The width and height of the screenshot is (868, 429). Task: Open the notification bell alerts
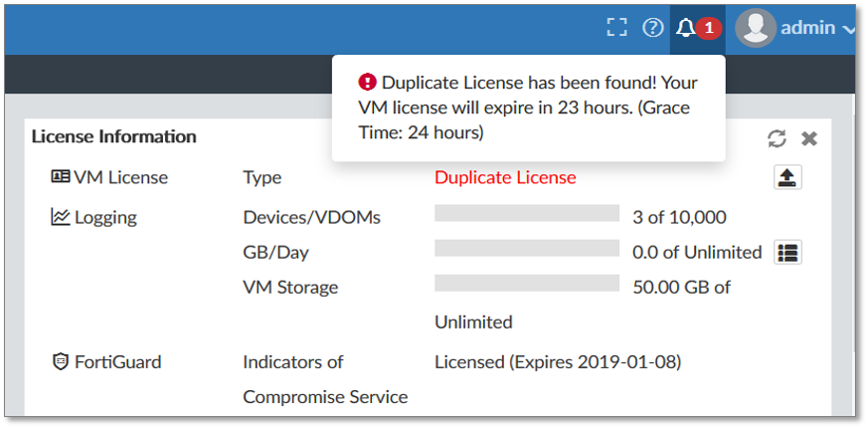point(685,28)
